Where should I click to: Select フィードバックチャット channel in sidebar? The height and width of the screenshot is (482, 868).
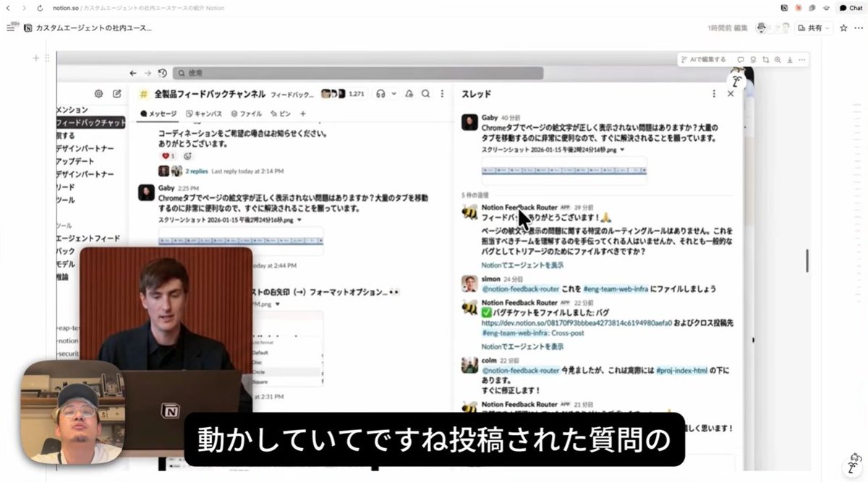click(x=91, y=123)
